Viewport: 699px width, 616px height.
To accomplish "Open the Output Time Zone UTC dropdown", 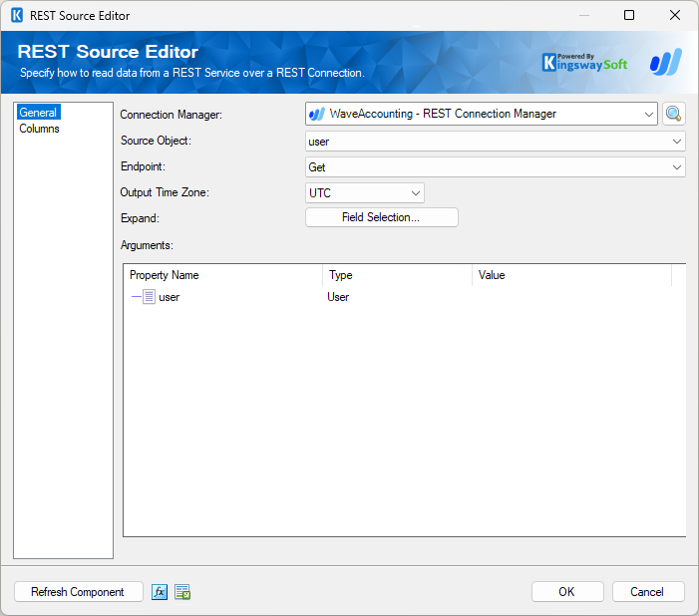I will [x=416, y=193].
